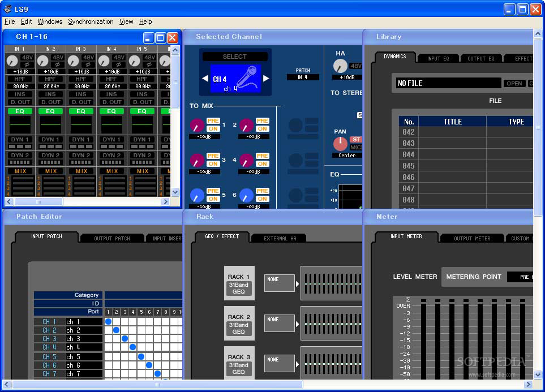Open the File menu
Viewport: 545px width, 392px height.
[10, 21]
